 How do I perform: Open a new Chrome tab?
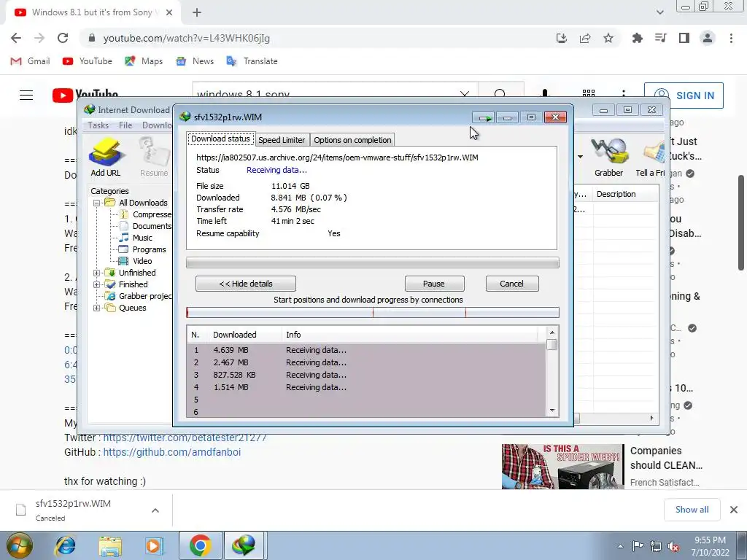(197, 12)
